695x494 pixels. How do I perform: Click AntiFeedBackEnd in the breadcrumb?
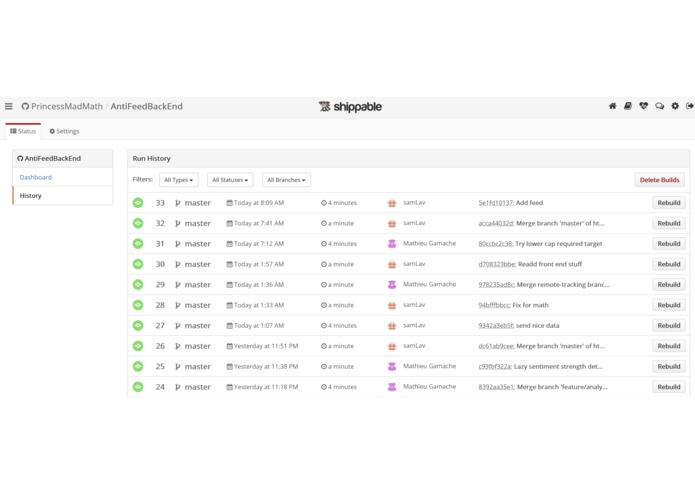click(147, 106)
